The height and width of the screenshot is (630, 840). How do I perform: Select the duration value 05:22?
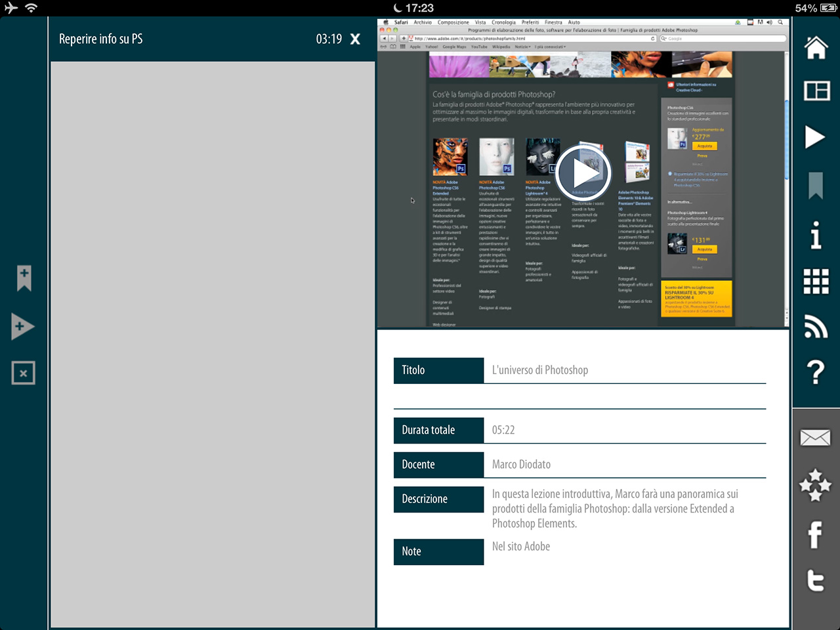tap(503, 430)
